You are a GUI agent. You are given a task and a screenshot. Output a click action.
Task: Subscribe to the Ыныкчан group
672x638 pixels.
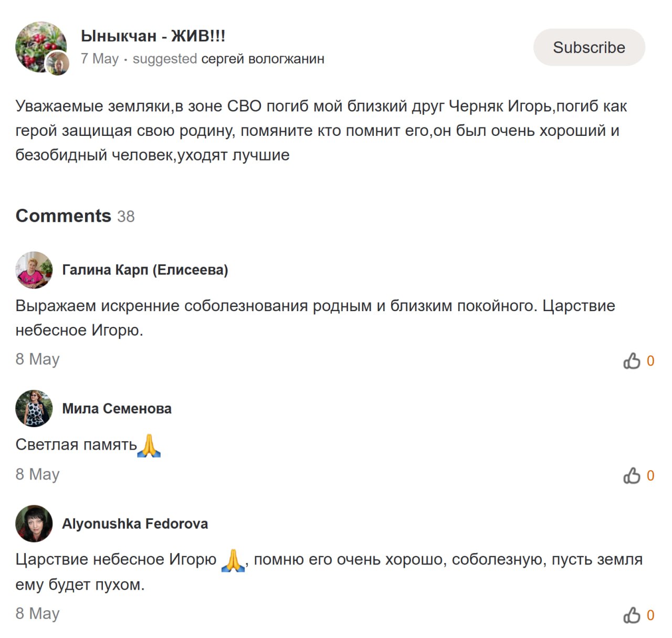pos(589,47)
